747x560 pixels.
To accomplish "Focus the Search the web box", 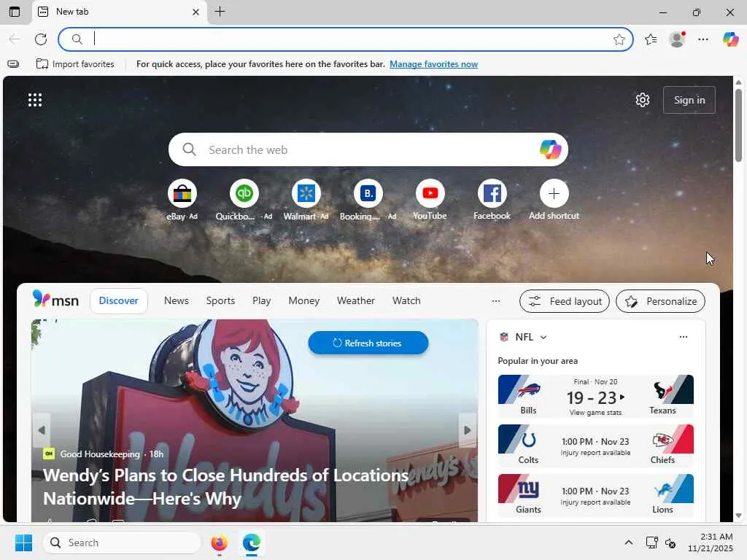I will (x=368, y=149).
